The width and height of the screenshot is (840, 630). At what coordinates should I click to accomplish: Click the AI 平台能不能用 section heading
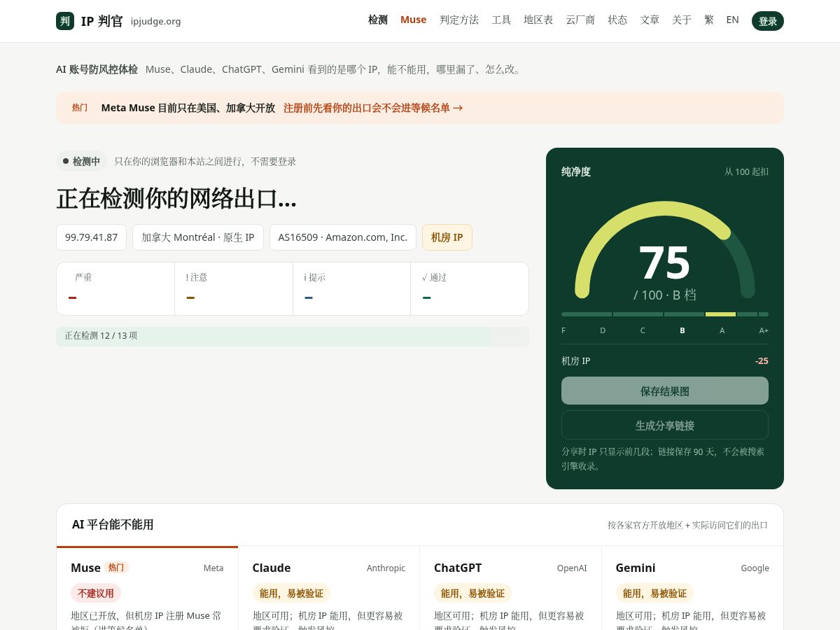[113, 524]
